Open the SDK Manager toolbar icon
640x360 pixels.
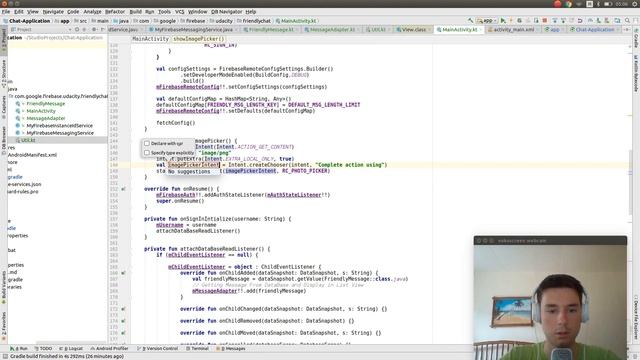point(607,20)
